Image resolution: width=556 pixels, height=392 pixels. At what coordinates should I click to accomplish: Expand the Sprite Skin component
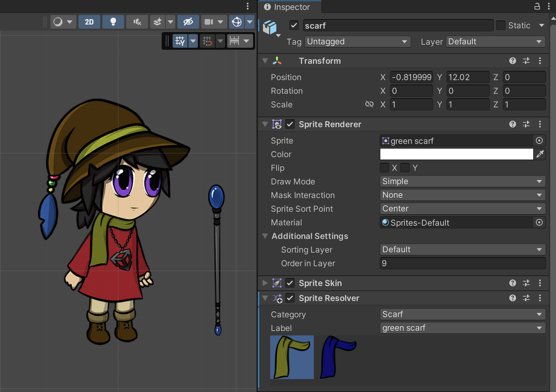pyautogui.click(x=265, y=283)
